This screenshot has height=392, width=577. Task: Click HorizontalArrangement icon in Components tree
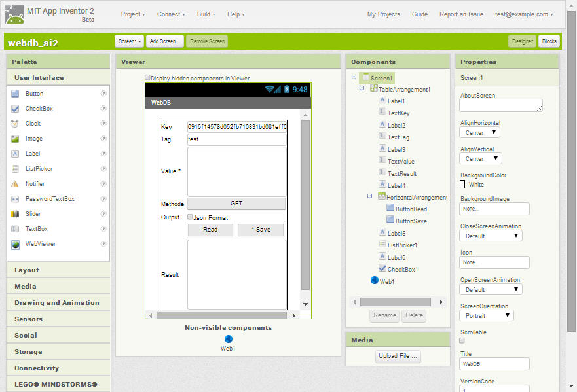382,196
